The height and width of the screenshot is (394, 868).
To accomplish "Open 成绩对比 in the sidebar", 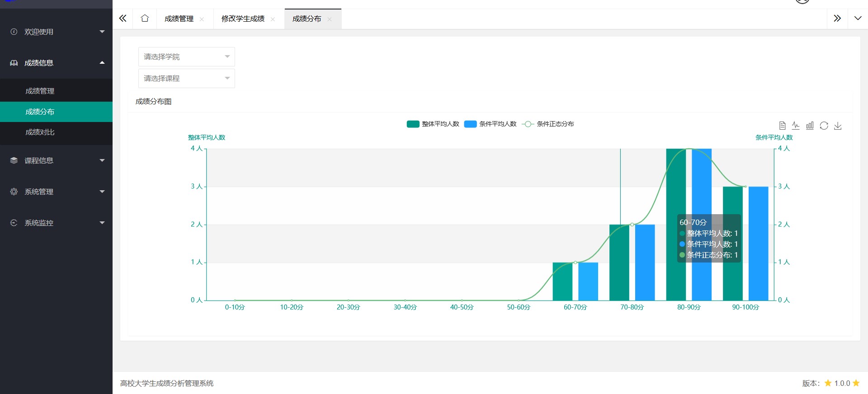I will [x=56, y=132].
